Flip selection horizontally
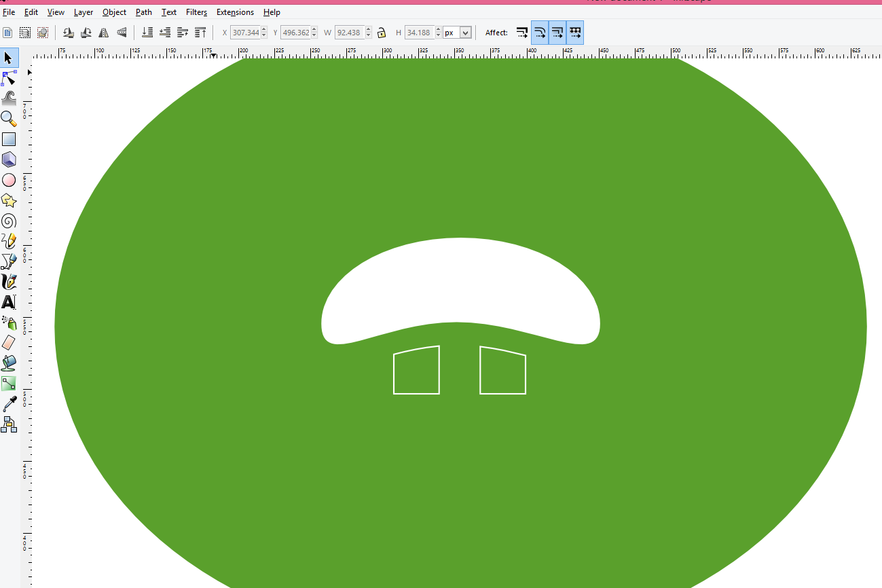The height and width of the screenshot is (588, 882). [x=104, y=33]
